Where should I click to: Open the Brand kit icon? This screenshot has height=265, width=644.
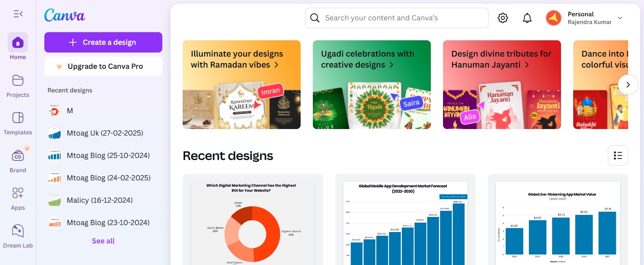tap(18, 156)
